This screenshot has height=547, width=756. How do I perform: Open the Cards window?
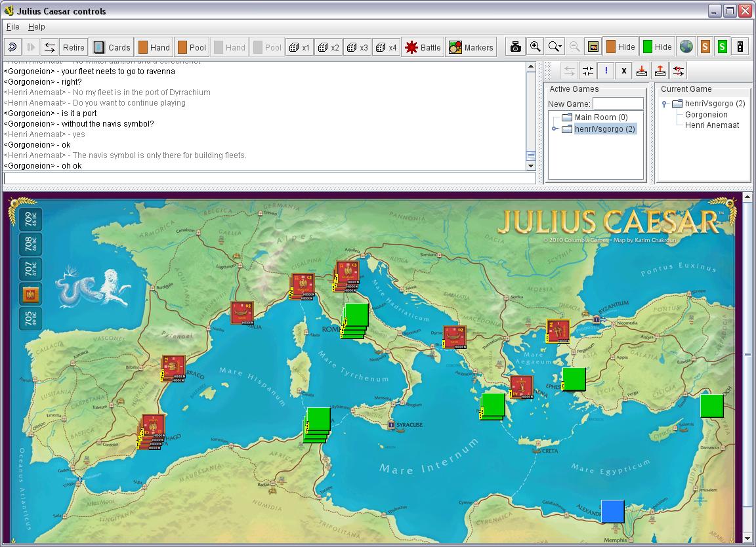[x=112, y=47]
